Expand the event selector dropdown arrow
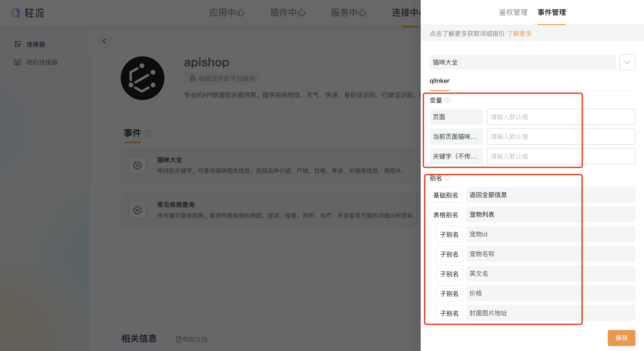 pos(627,62)
